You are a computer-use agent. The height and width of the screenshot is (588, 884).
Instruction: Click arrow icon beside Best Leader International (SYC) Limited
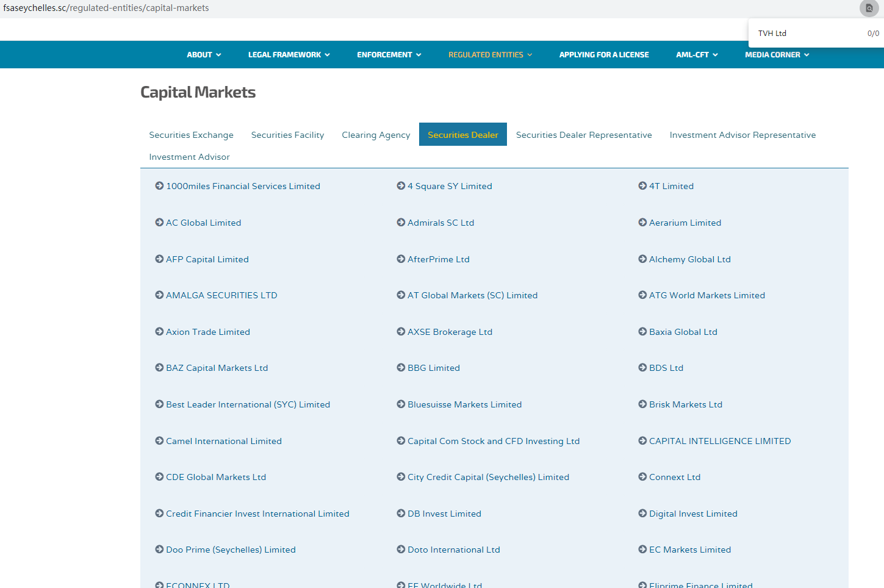[159, 404]
